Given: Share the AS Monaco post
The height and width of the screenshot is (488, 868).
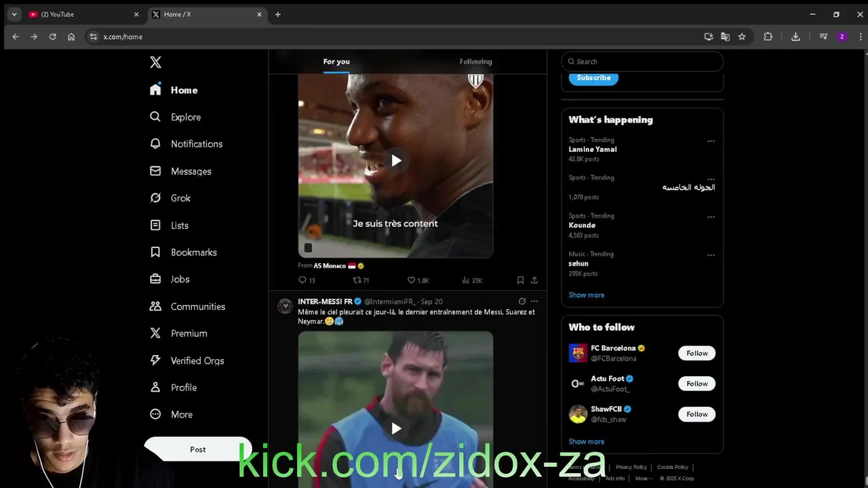Looking at the screenshot, I should pyautogui.click(x=534, y=280).
